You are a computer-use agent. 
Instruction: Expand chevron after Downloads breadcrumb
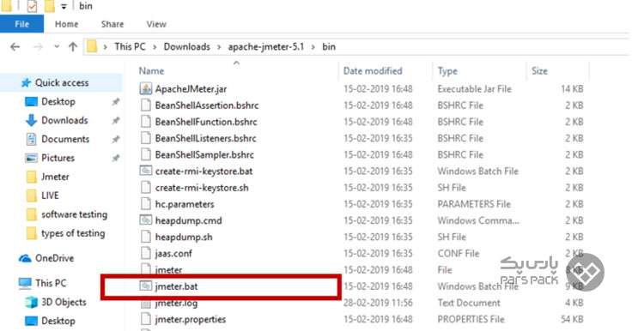click(219, 47)
